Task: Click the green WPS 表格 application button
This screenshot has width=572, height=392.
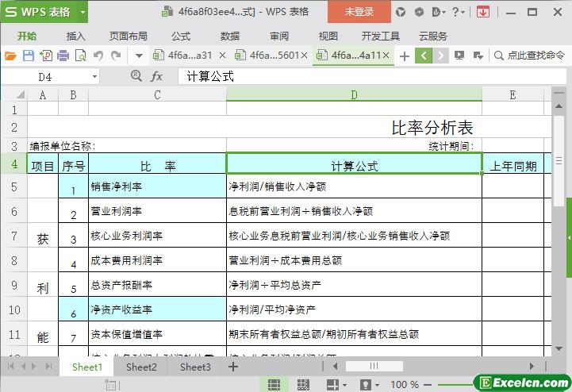Action: [38, 12]
